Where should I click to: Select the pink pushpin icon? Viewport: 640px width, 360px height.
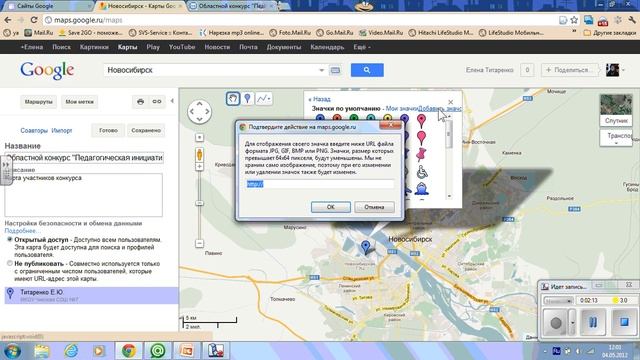421,155
